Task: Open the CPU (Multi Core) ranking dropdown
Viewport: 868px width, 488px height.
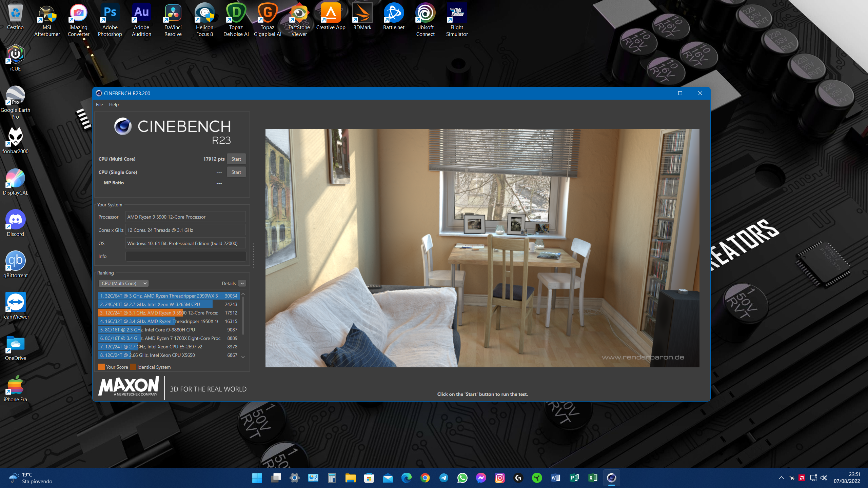Action: click(124, 283)
